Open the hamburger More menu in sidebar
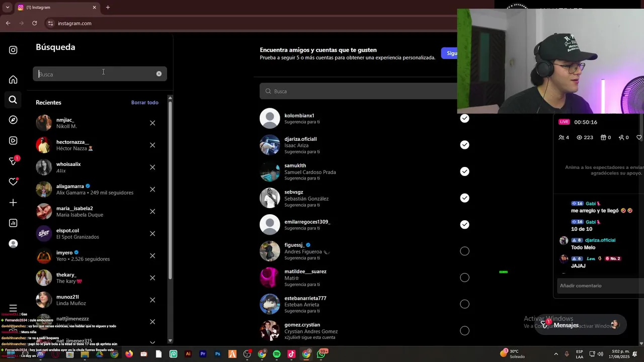This screenshot has width=644, height=362. 13,308
